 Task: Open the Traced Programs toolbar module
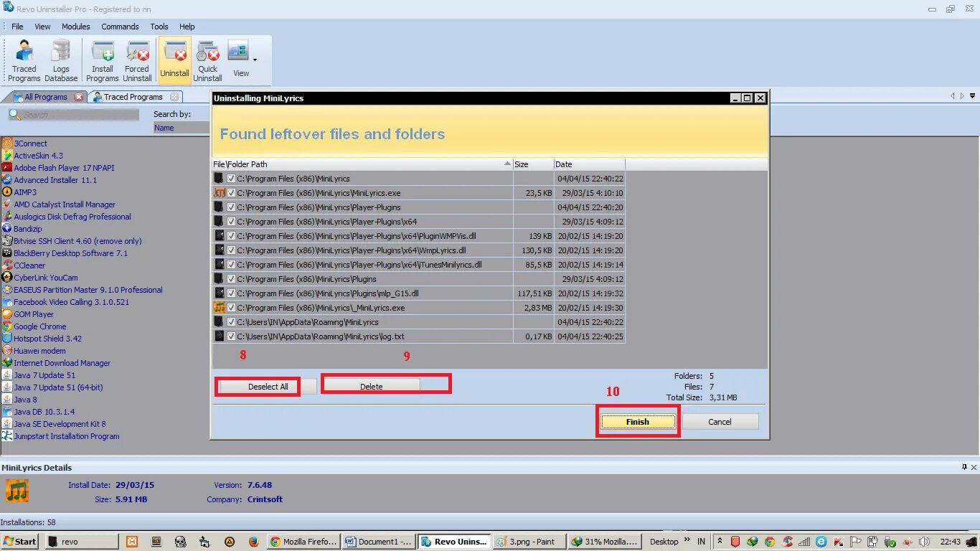pyautogui.click(x=24, y=61)
